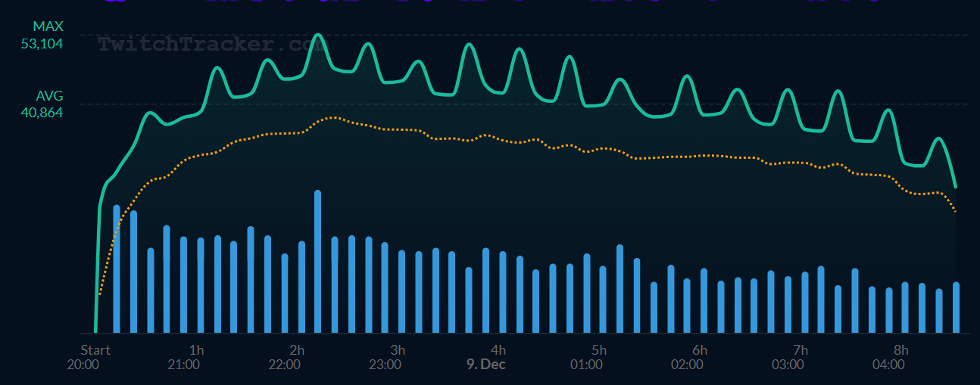Click the first blue bar after Start
Screen dimensions: 980x385
[x=117, y=269]
